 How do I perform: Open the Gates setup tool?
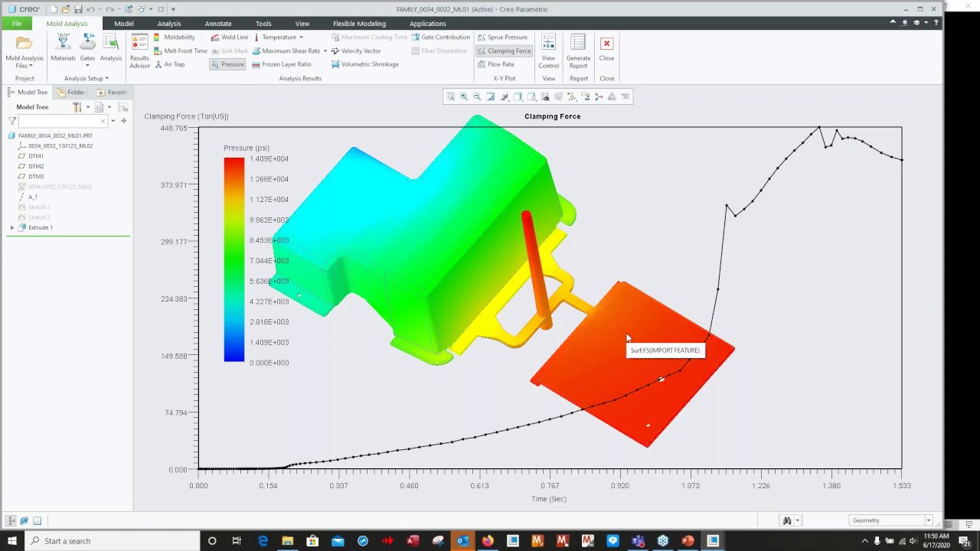coord(87,47)
